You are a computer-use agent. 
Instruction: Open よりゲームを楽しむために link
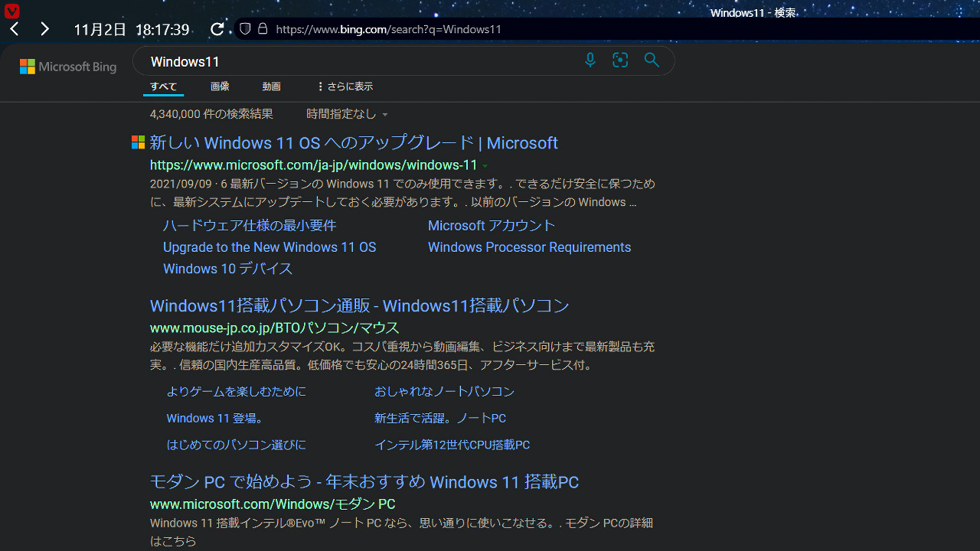pos(236,391)
